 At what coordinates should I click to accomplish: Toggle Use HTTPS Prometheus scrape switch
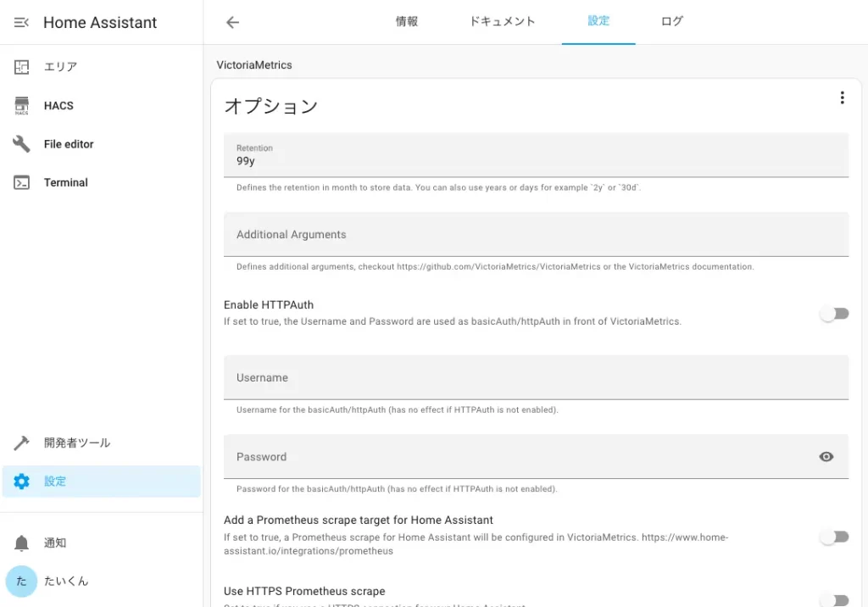coord(834,600)
